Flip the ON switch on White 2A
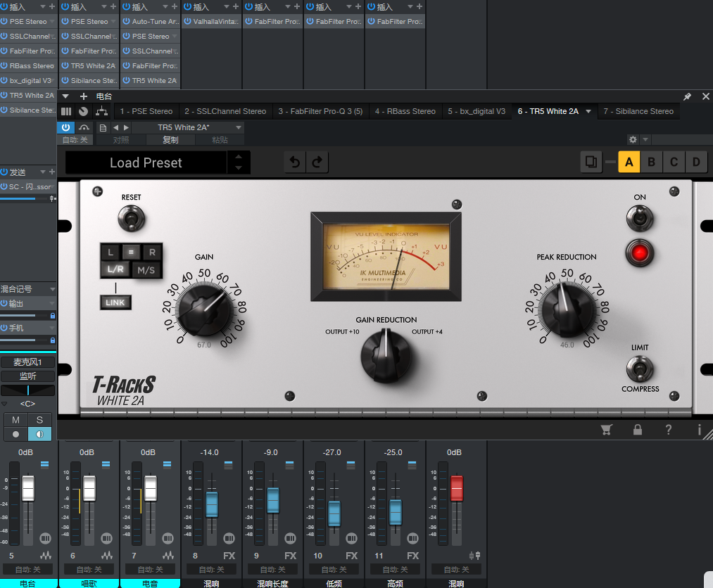 640,218
